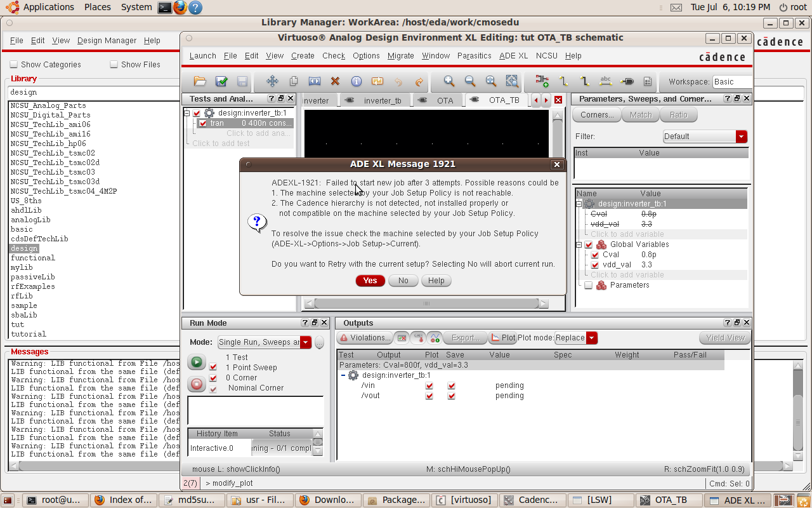Click the red X Delete tool icon

(336, 81)
